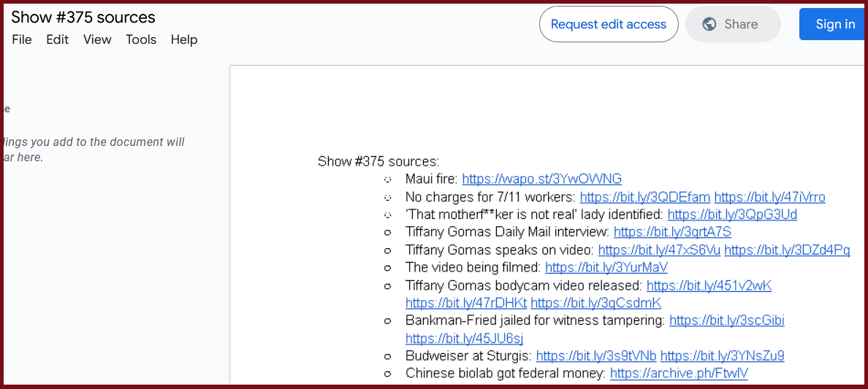Open the bit.ly/45JU6sj link

click(464, 339)
